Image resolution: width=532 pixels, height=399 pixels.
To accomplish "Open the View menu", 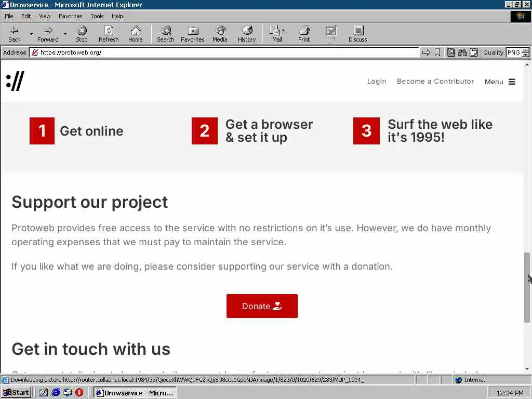I will 45,16.
